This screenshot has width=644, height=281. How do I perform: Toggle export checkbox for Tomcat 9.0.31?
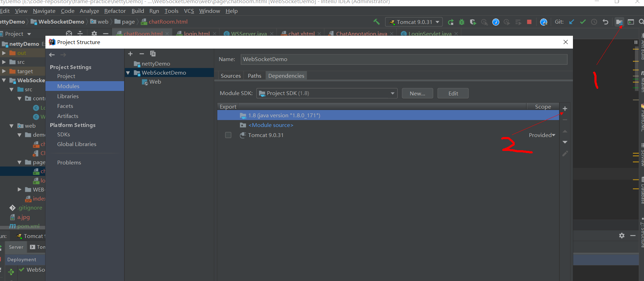pyautogui.click(x=228, y=135)
